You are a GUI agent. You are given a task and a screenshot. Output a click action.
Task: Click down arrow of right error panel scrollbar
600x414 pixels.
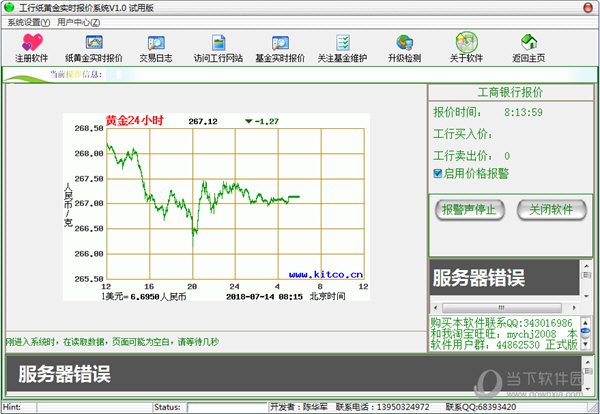pyautogui.click(x=586, y=296)
